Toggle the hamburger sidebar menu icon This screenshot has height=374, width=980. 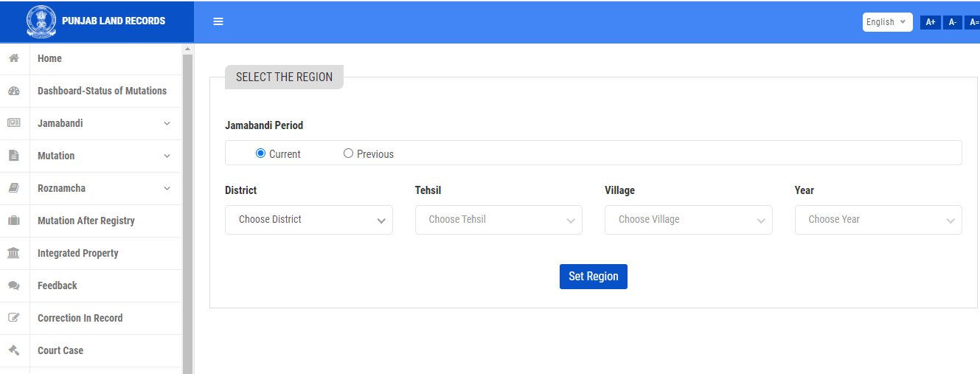point(218,21)
